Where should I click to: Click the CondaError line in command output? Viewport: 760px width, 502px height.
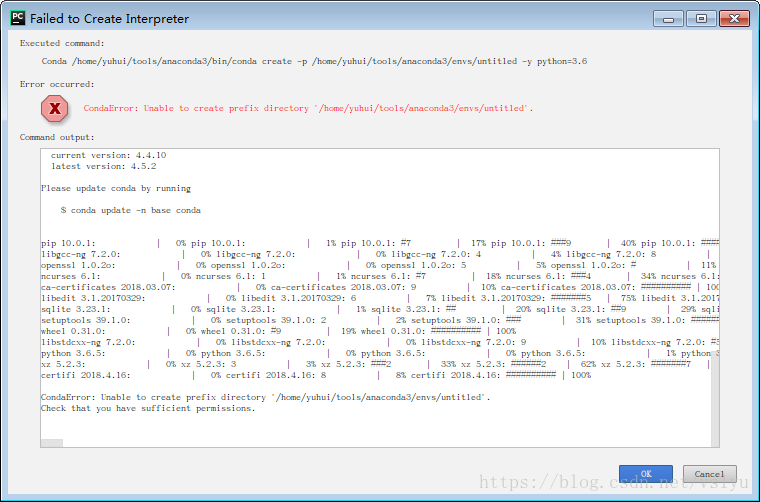(266, 397)
